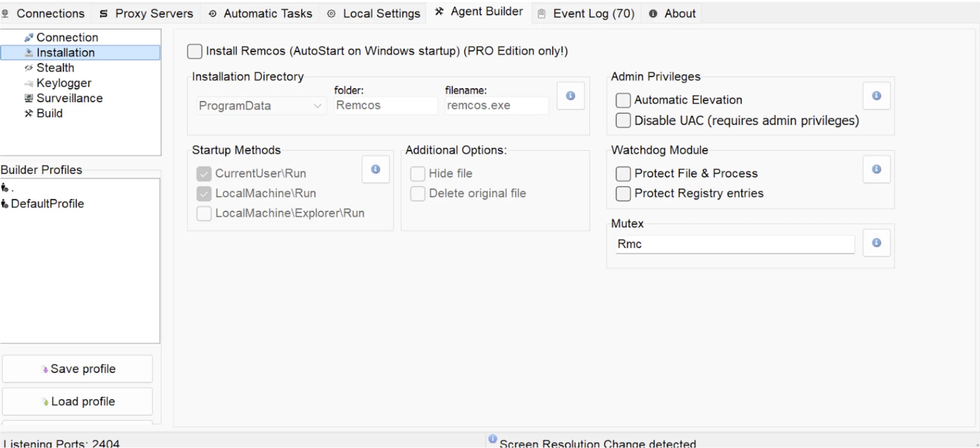The width and height of the screenshot is (980, 448).
Task: Select the Surveillance tree item
Action: [x=69, y=98]
